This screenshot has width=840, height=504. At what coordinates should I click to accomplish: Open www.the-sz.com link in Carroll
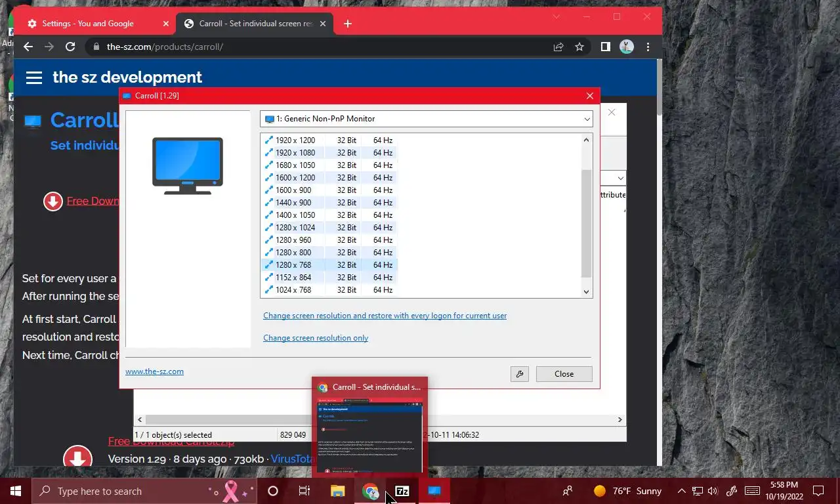(154, 371)
